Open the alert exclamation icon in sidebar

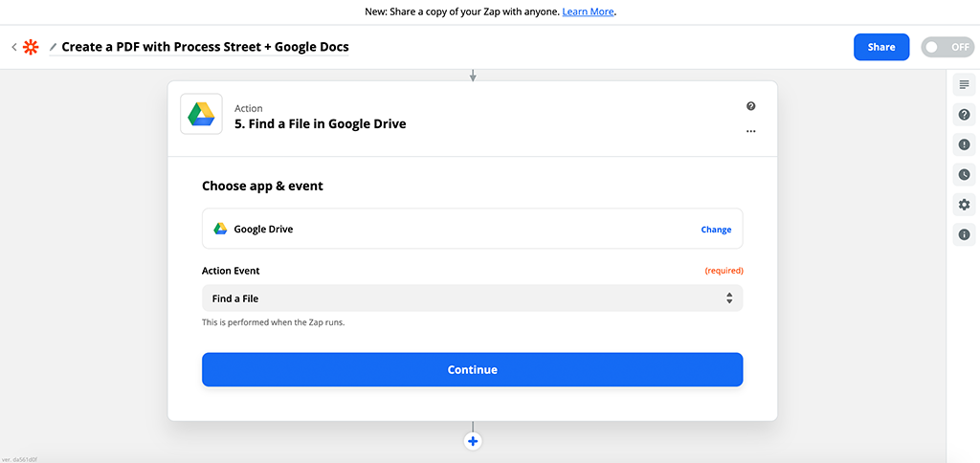click(x=964, y=144)
